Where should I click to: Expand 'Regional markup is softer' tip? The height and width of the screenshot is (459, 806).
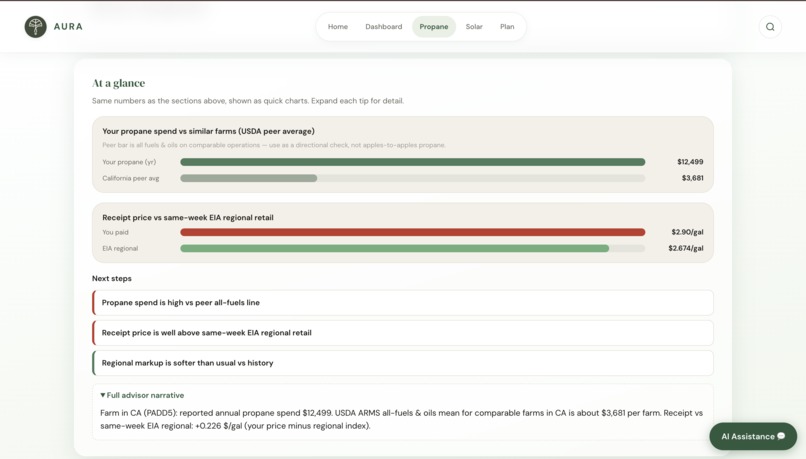(x=403, y=363)
